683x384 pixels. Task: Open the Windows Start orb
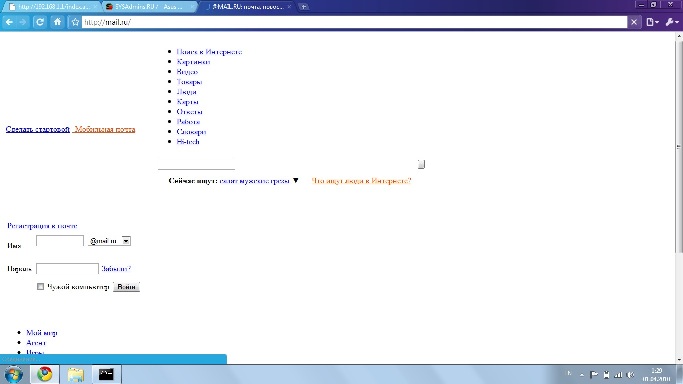click(x=14, y=374)
